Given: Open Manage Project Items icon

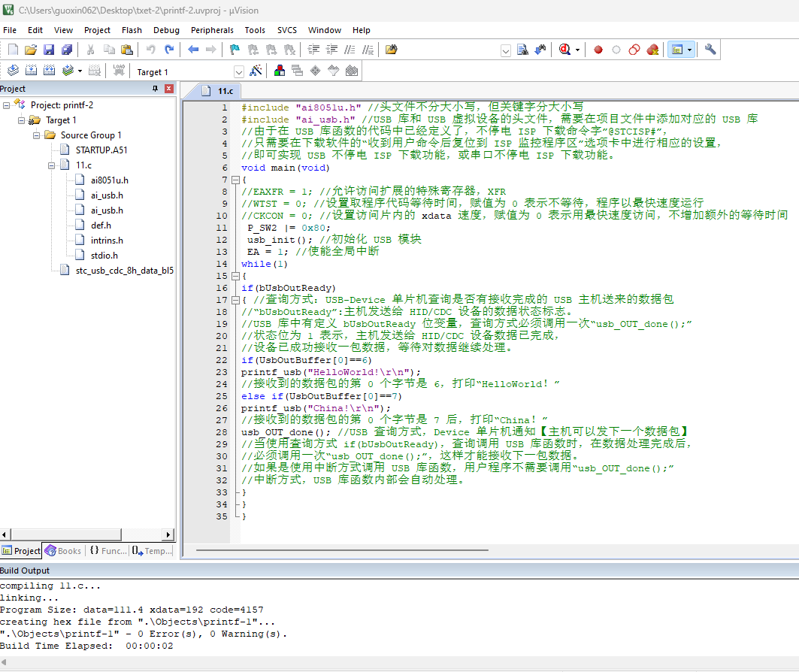Looking at the screenshot, I should (x=280, y=71).
